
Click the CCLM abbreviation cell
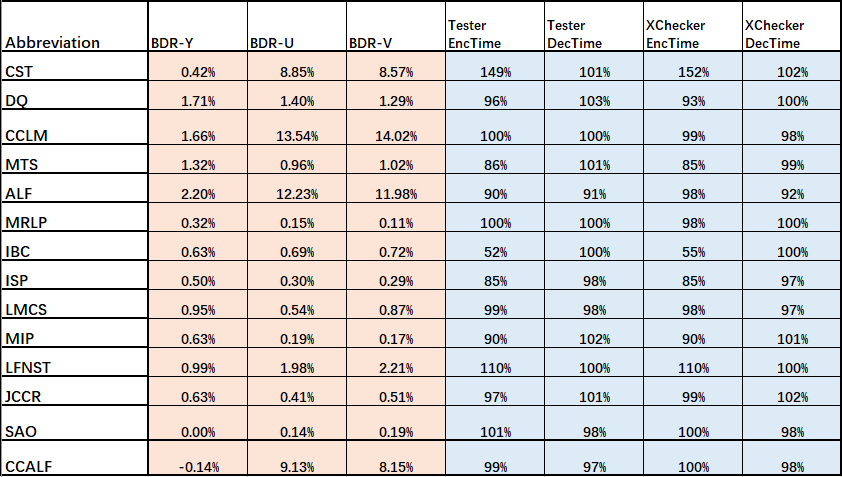pos(75,127)
